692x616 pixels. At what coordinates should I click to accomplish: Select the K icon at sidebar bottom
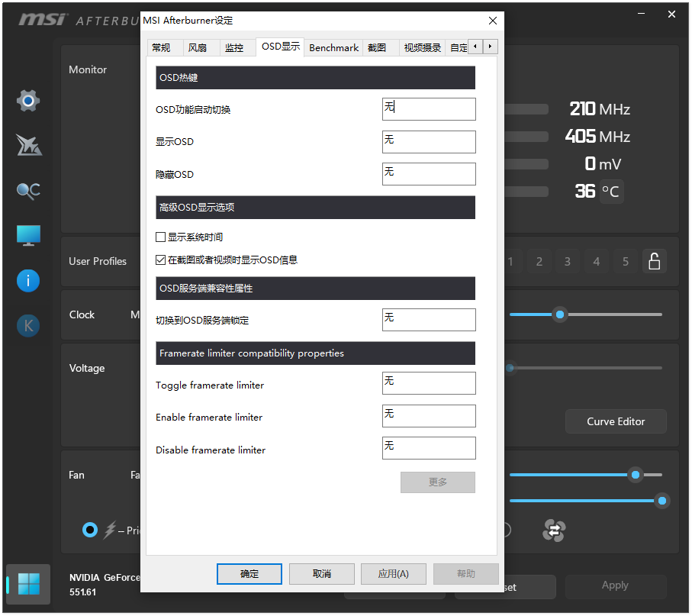pyautogui.click(x=27, y=325)
